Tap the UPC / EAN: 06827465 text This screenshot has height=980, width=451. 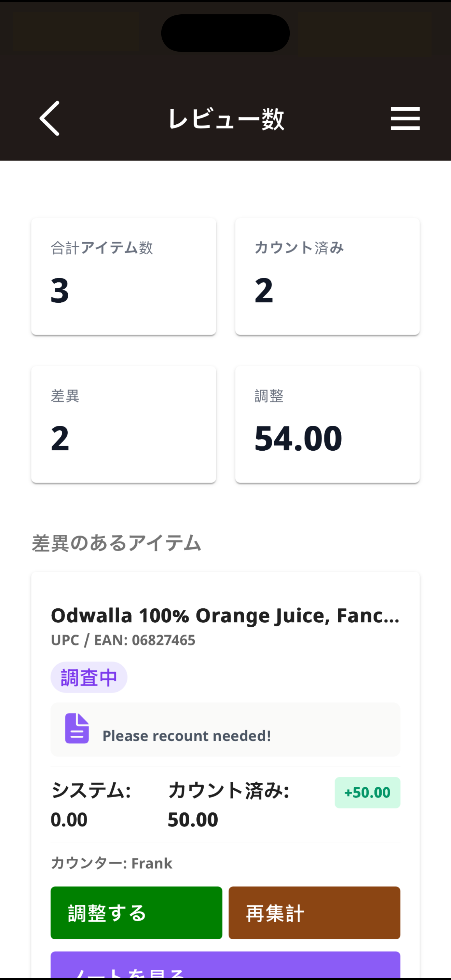tap(123, 640)
